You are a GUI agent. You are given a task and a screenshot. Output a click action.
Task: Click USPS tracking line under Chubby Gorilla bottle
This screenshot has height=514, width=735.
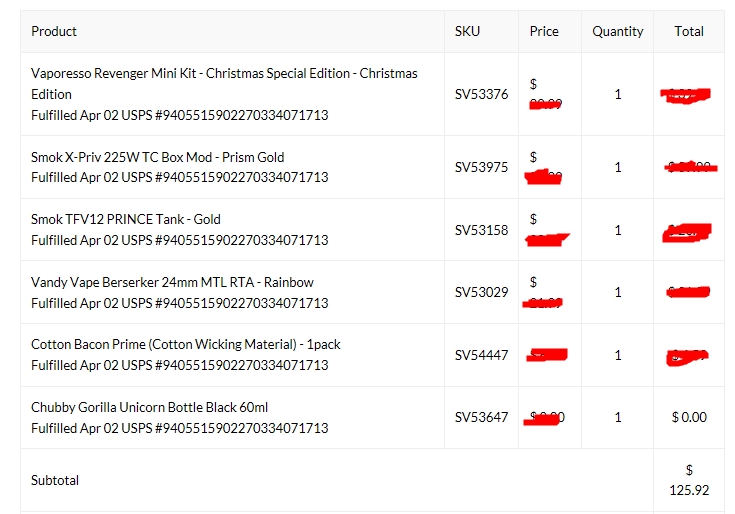point(179,428)
